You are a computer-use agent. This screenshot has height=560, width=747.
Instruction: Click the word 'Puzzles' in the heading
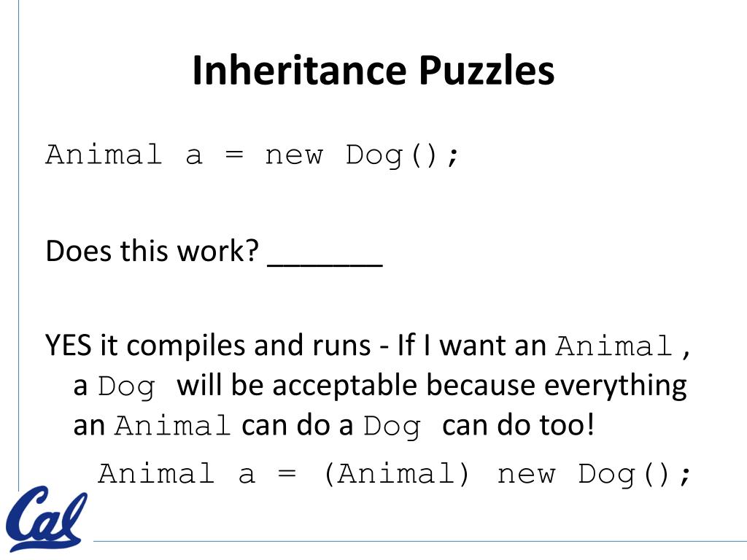(x=487, y=71)
